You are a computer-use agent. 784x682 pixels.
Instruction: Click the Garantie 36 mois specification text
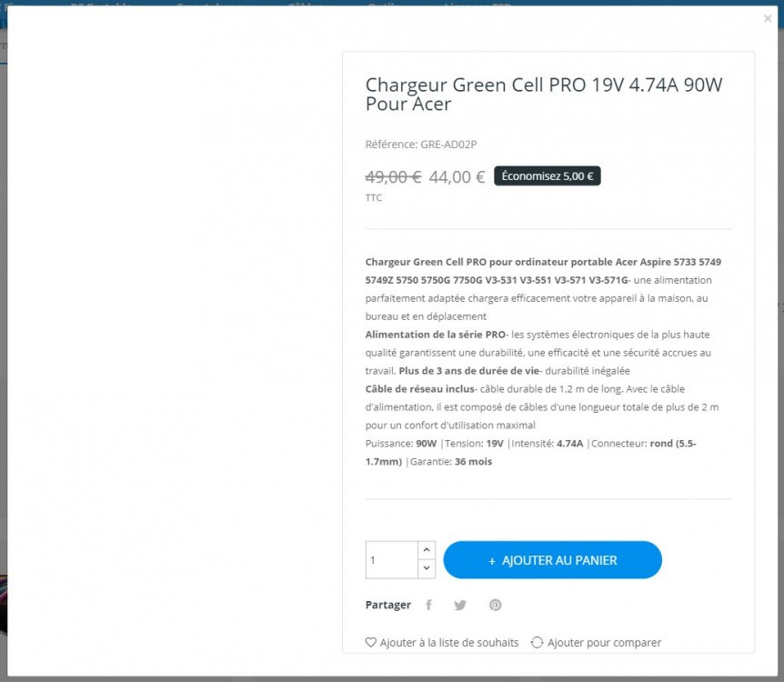pos(451,462)
